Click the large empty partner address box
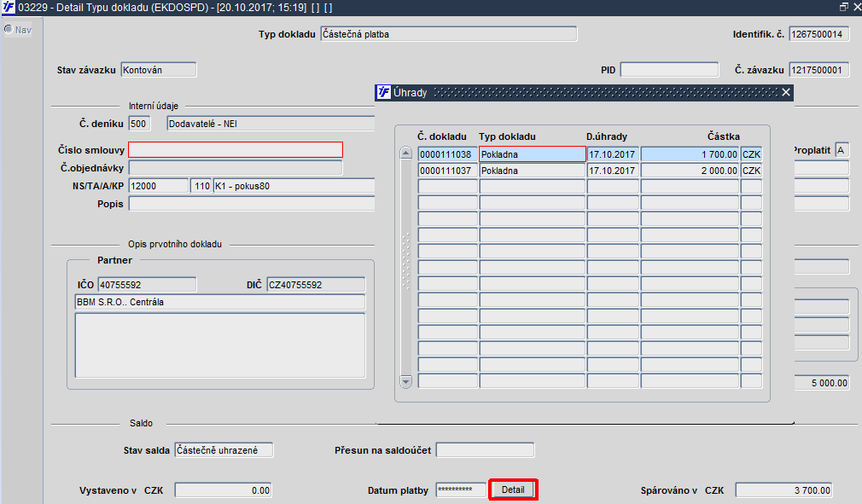Image resolution: width=862 pixels, height=504 pixels. (220, 345)
